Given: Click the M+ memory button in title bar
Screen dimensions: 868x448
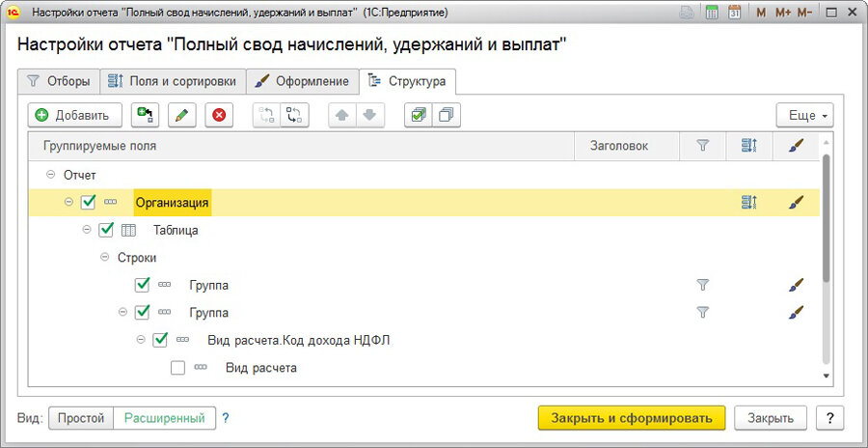Looking at the screenshot, I should 782,13.
